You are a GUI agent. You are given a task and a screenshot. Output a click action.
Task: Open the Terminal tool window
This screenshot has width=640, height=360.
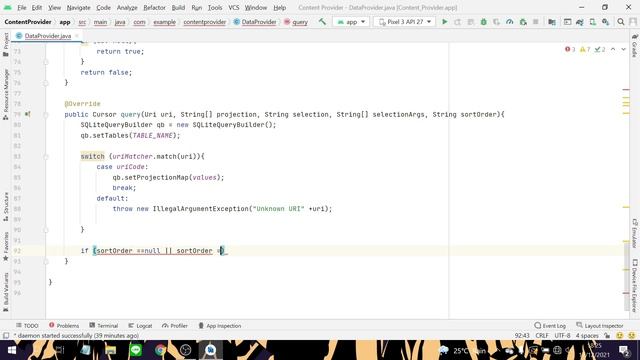[x=103, y=326]
